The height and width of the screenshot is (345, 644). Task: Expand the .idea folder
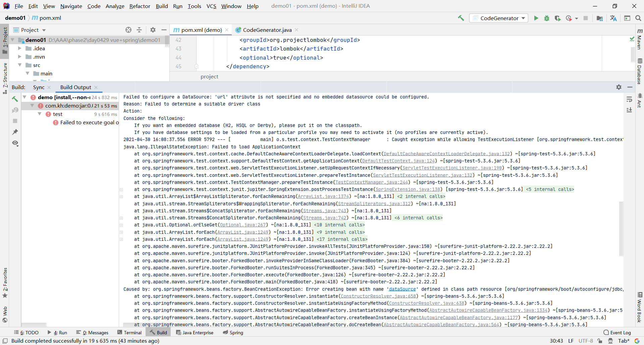19,48
